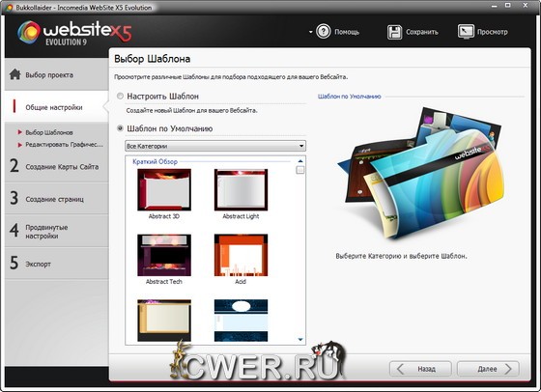
Task: Go to step 2 Создание Карты Сайта
Action: [x=57, y=166]
